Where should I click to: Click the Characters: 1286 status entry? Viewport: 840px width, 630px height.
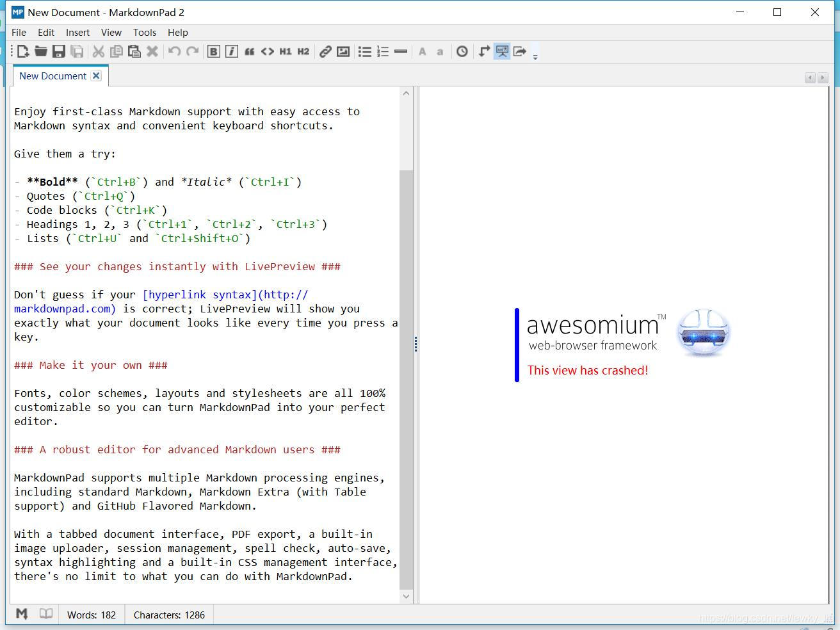coord(169,615)
